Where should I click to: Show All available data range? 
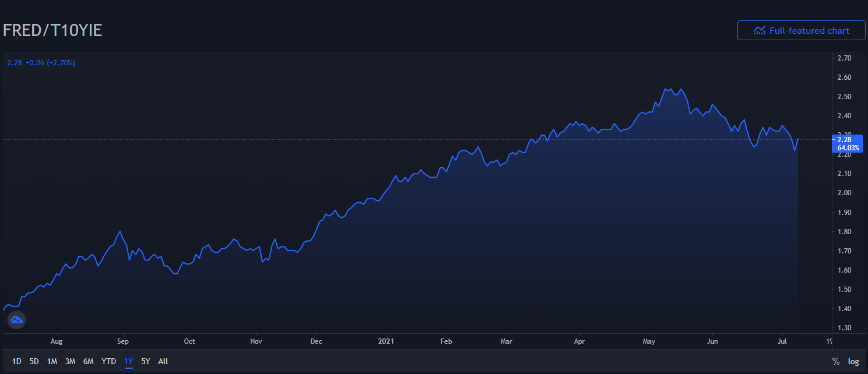point(163,361)
